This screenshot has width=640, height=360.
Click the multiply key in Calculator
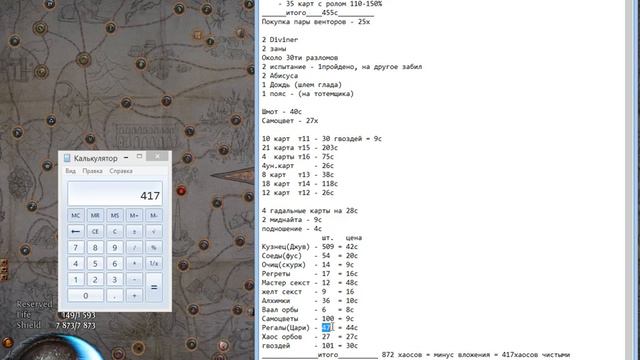[134, 263]
